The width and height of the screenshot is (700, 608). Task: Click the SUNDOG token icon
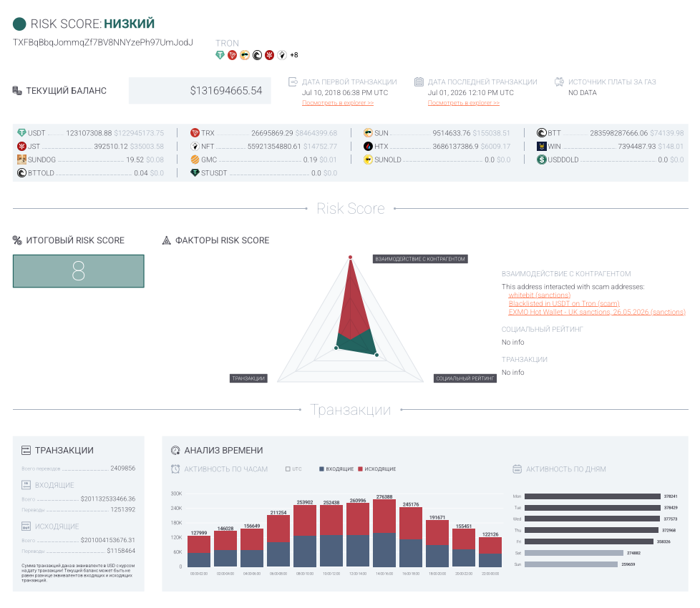21,160
